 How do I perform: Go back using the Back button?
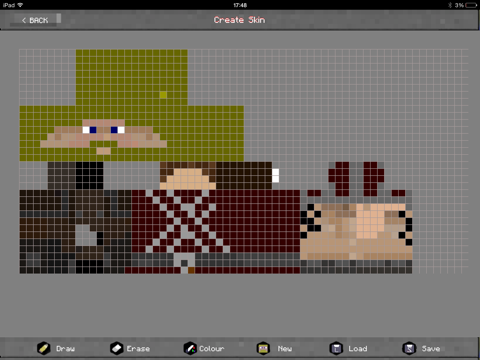point(35,20)
